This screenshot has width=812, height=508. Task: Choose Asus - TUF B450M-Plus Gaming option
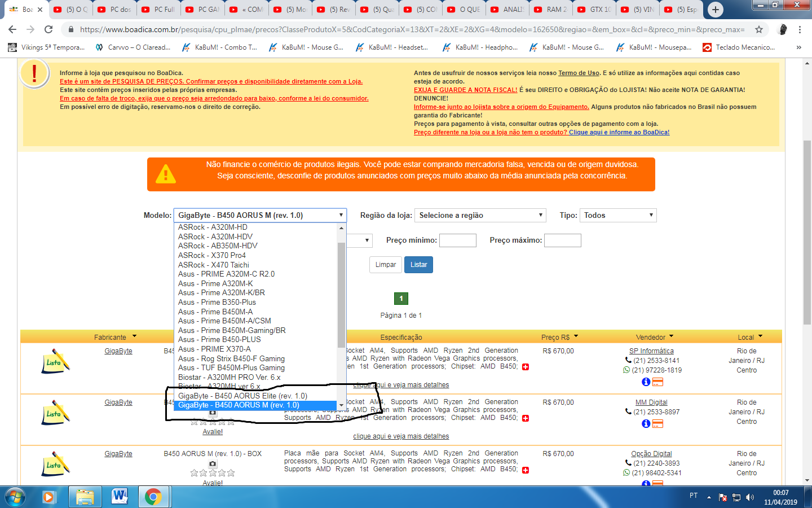tap(256, 367)
